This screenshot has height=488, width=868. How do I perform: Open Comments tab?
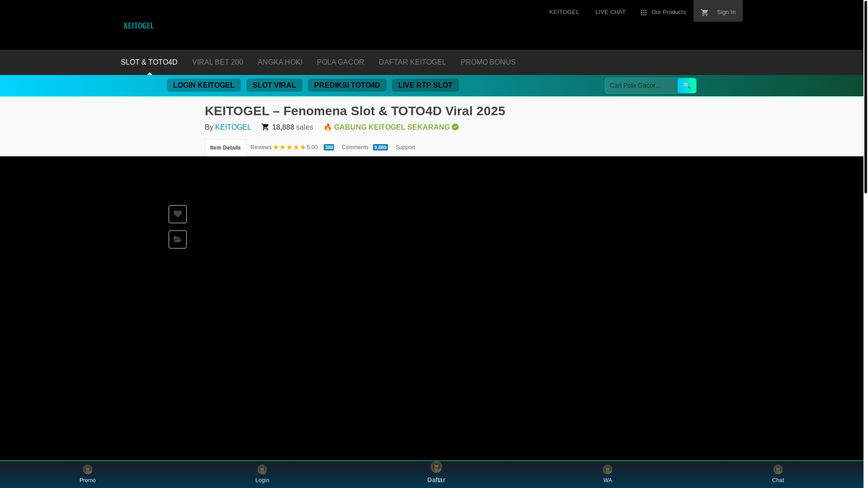pos(355,147)
